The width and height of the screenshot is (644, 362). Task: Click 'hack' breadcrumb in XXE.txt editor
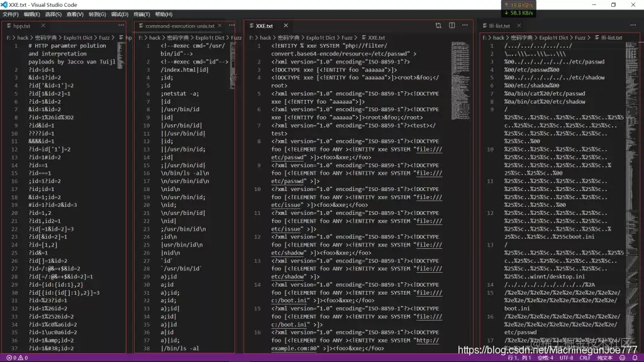coord(265,38)
